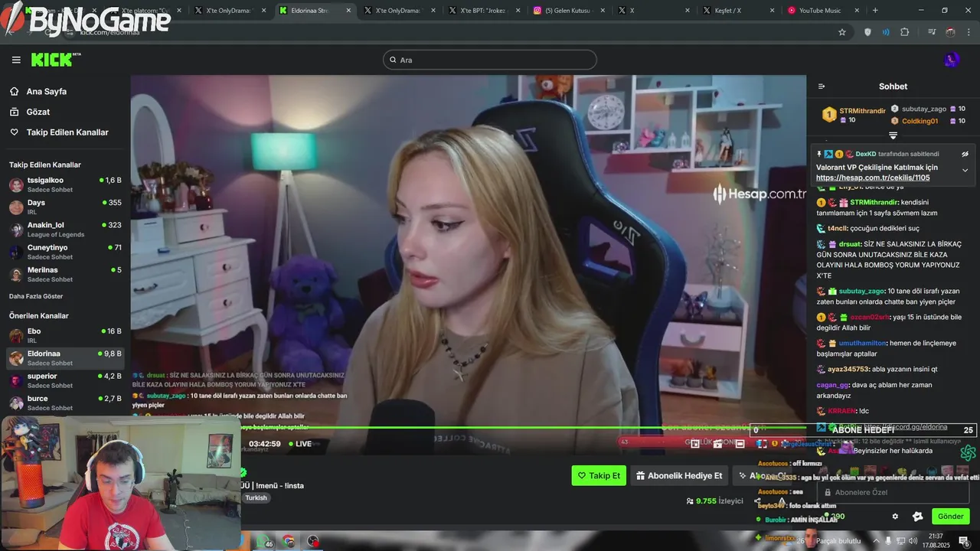Click username umutlhamilton in chat
The image size is (980, 551).
pyautogui.click(x=862, y=343)
